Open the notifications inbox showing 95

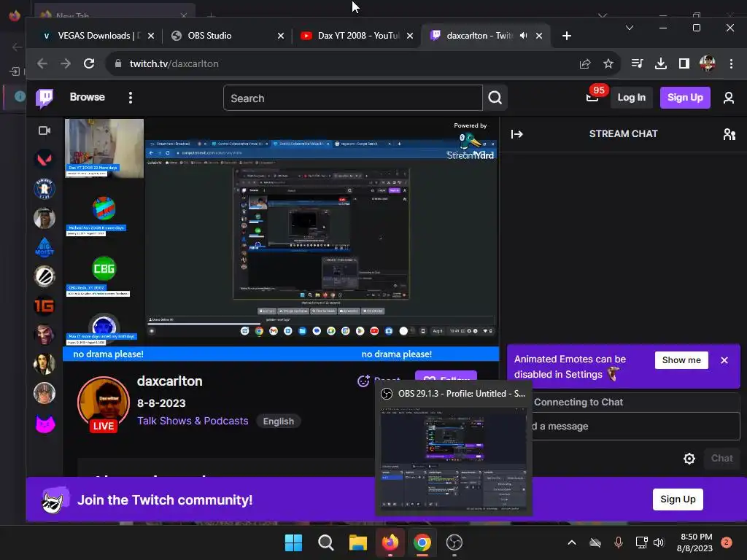(592, 97)
